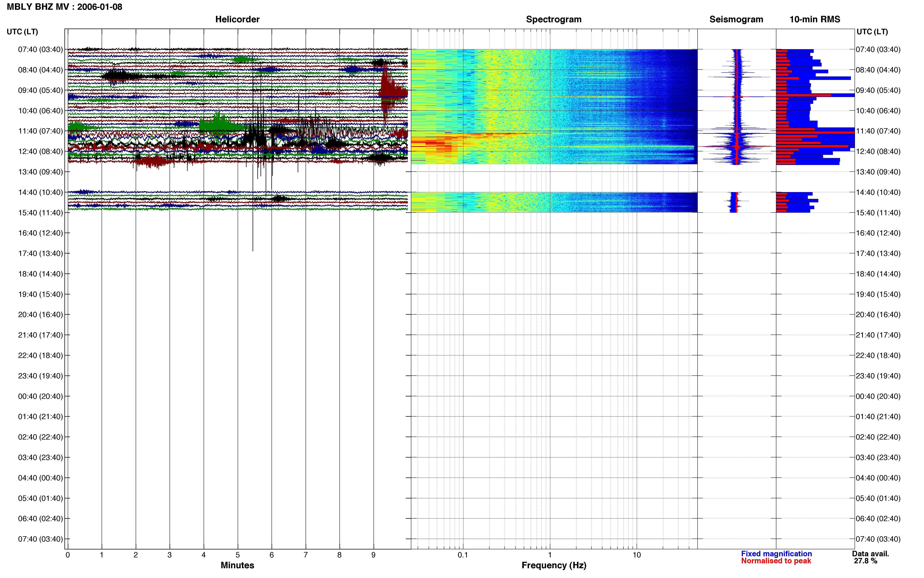Click 15:40 (11:40) on the Helicorder time axis

pos(41,212)
